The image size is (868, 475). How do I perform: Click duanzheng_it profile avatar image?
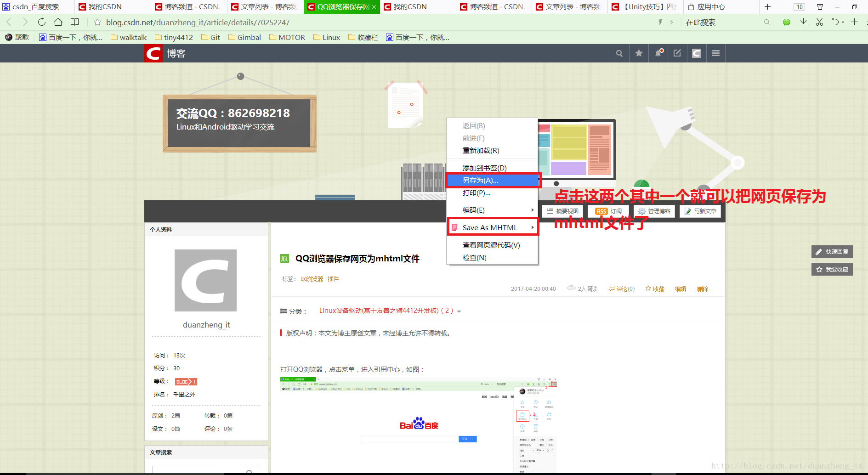205,280
